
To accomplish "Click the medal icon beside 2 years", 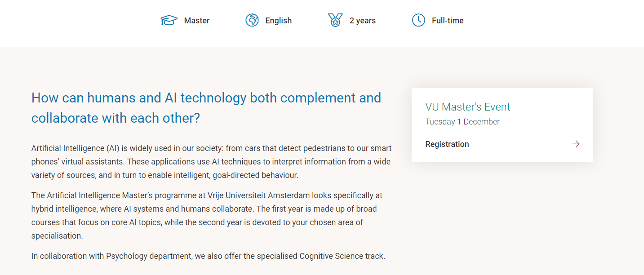I will click(x=335, y=20).
